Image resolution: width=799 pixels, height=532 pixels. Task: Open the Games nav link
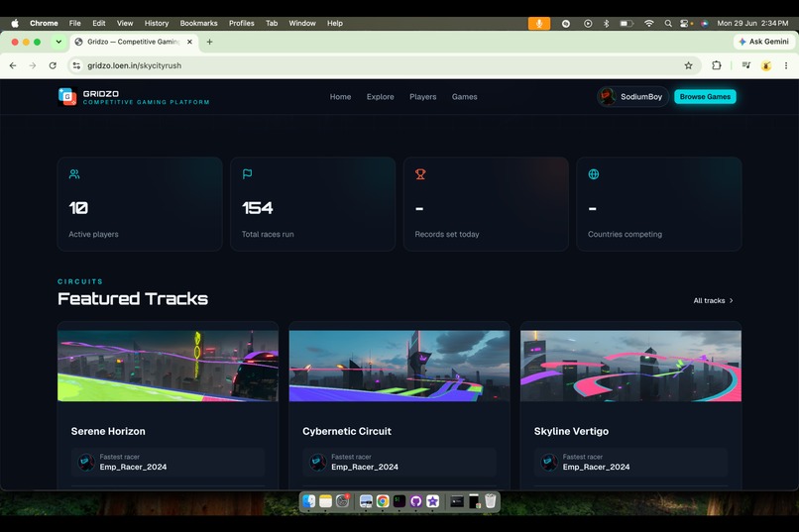pyautogui.click(x=465, y=97)
